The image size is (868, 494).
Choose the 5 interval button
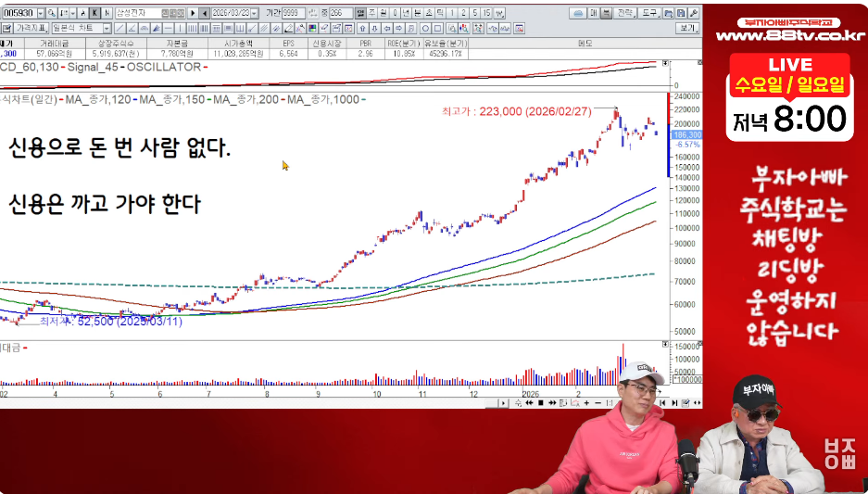click(475, 13)
